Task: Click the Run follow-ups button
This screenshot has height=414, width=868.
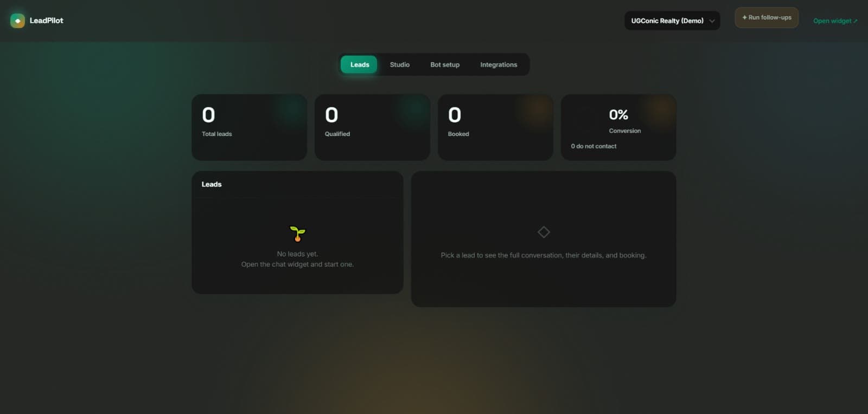Action: click(x=767, y=17)
